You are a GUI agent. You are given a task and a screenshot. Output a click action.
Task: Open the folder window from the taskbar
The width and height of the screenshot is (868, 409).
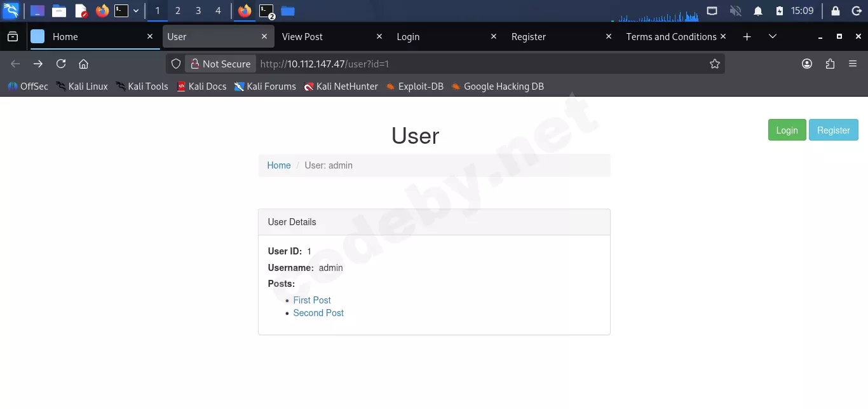(x=288, y=11)
